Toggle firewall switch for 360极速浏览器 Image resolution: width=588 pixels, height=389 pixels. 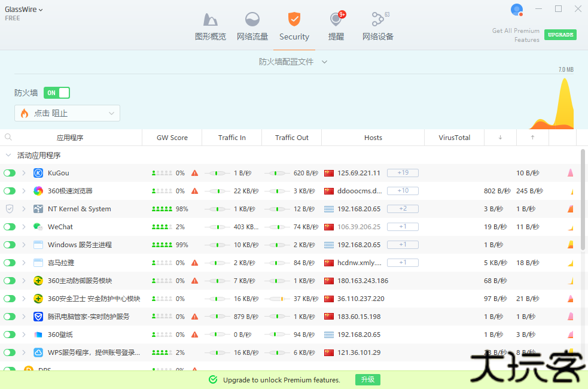coord(10,191)
